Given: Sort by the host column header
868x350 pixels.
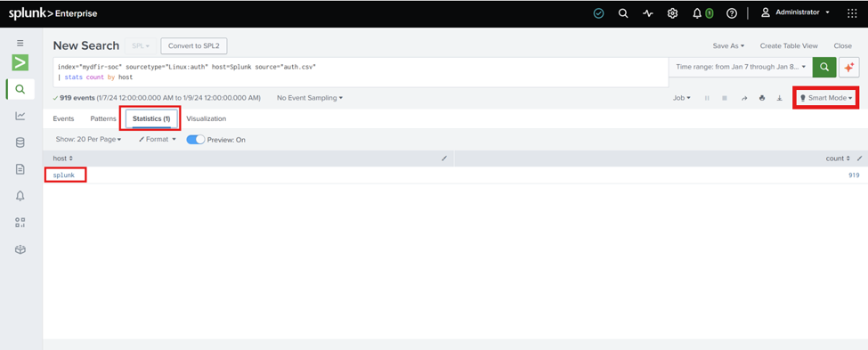Looking at the screenshot, I should 62,159.
